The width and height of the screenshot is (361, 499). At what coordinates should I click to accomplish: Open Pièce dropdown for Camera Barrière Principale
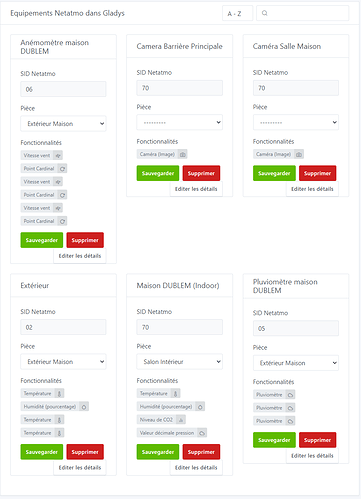179,122
